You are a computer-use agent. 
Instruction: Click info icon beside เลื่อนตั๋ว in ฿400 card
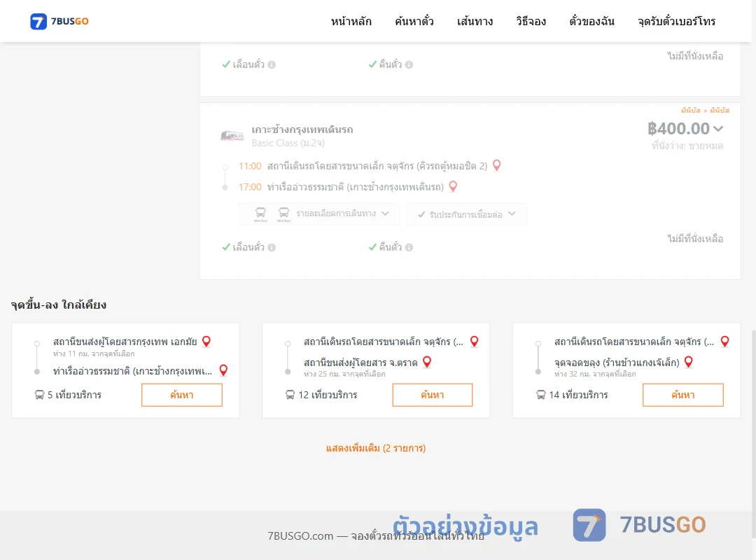click(272, 247)
